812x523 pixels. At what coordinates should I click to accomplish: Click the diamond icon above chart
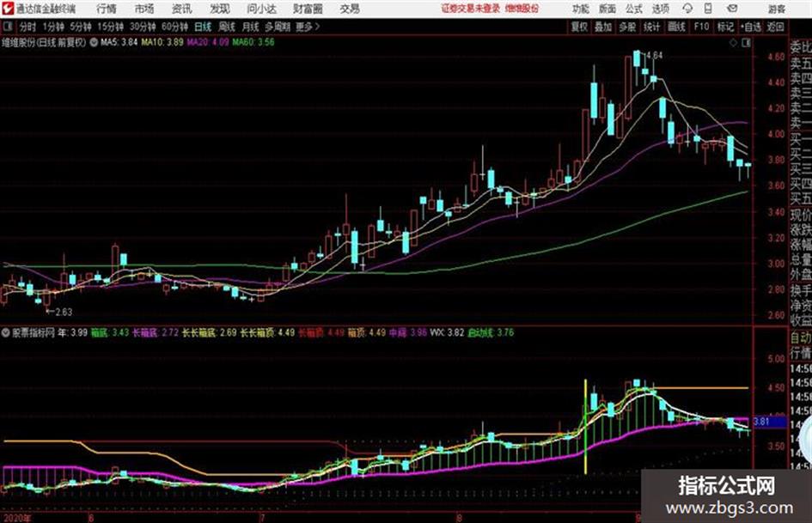pyautogui.click(x=733, y=43)
